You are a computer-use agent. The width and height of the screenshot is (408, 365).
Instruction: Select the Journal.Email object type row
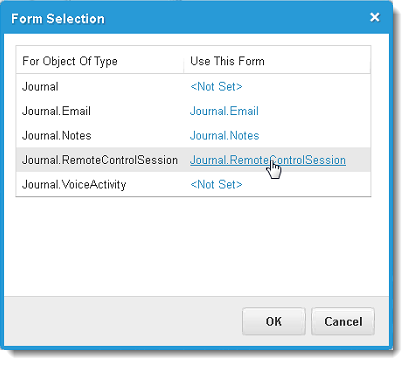[193, 111]
